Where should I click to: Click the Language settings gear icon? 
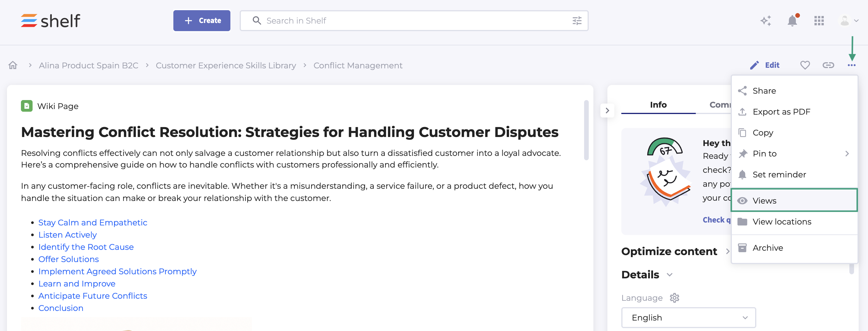[674, 298]
